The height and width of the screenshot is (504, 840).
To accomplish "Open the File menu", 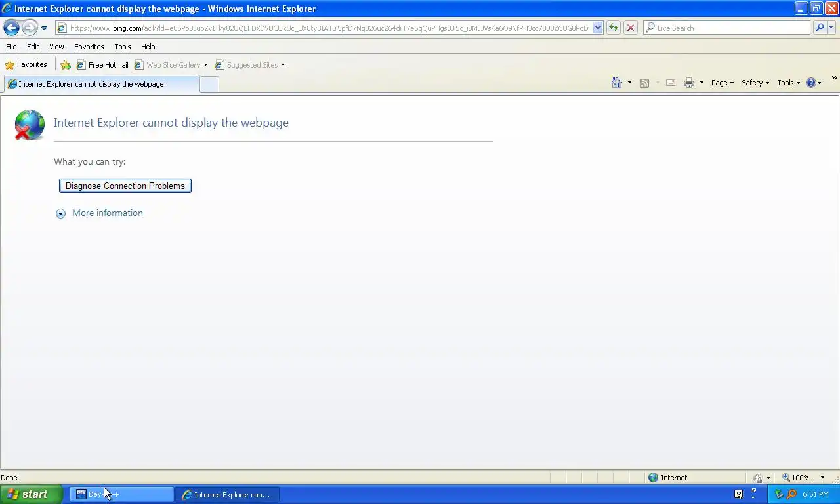I will [11, 47].
